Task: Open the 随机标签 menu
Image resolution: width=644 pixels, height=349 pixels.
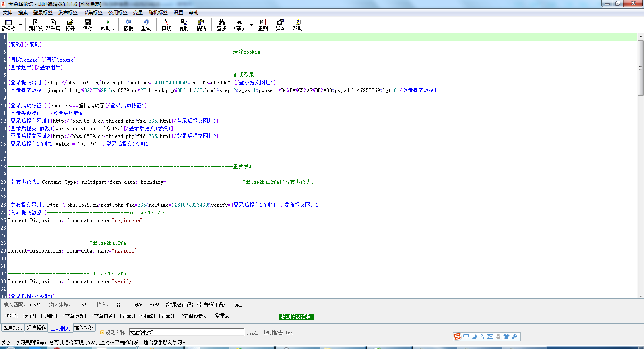Action: click(x=158, y=13)
